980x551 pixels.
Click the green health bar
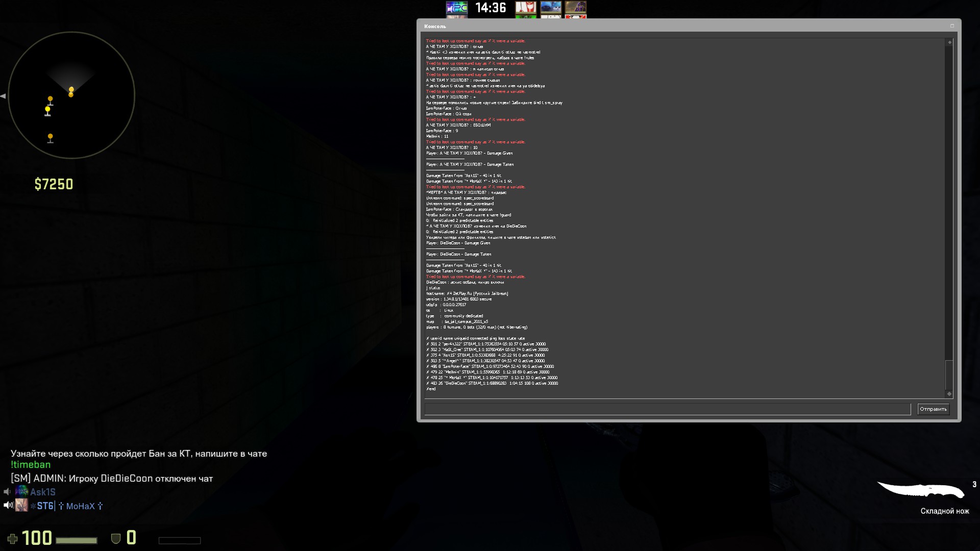point(76,540)
